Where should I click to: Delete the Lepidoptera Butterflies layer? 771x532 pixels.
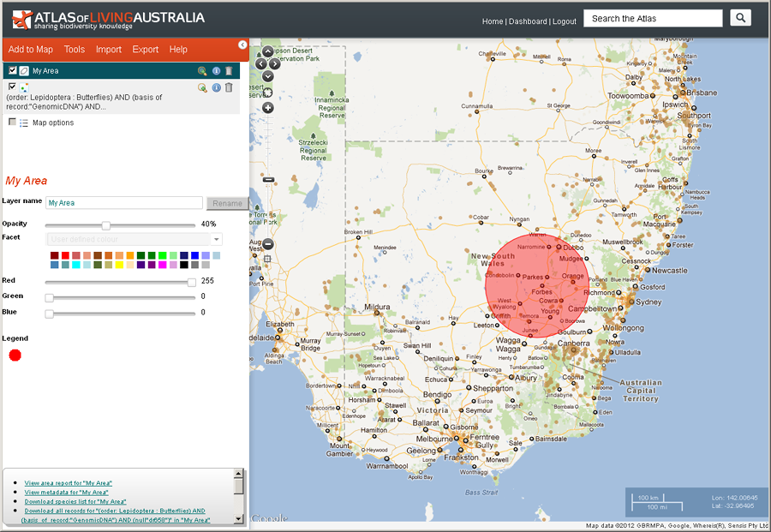pos(229,87)
